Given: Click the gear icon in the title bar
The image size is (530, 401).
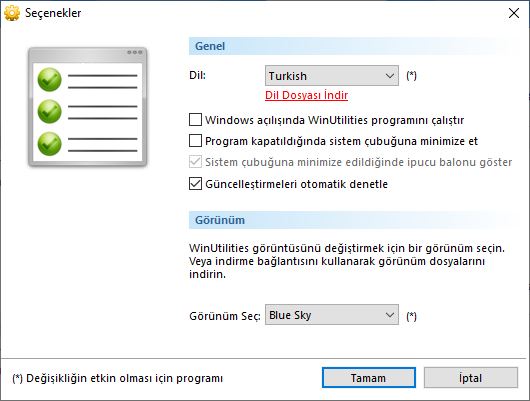Looking at the screenshot, I should pyautogui.click(x=12, y=13).
